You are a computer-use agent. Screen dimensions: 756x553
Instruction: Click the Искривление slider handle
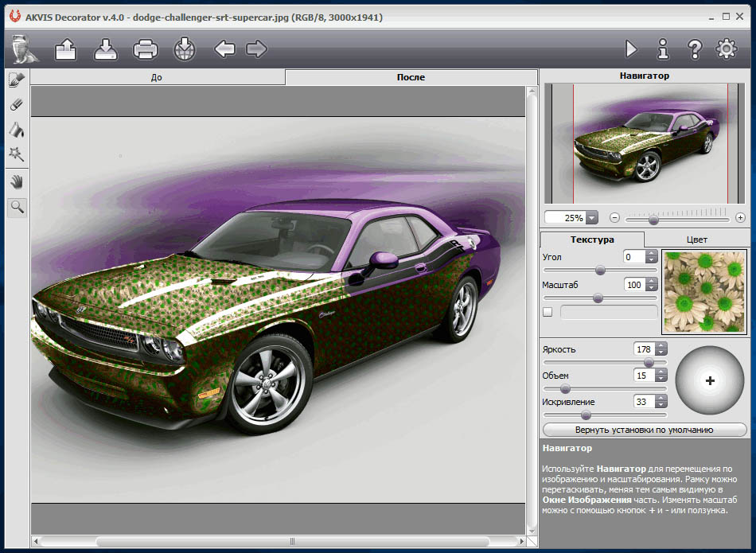tap(586, 415)
